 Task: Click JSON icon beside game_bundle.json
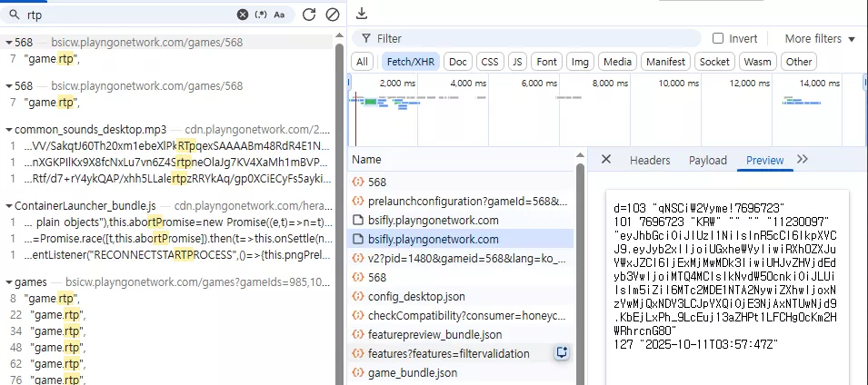click(x=358, y=373)
